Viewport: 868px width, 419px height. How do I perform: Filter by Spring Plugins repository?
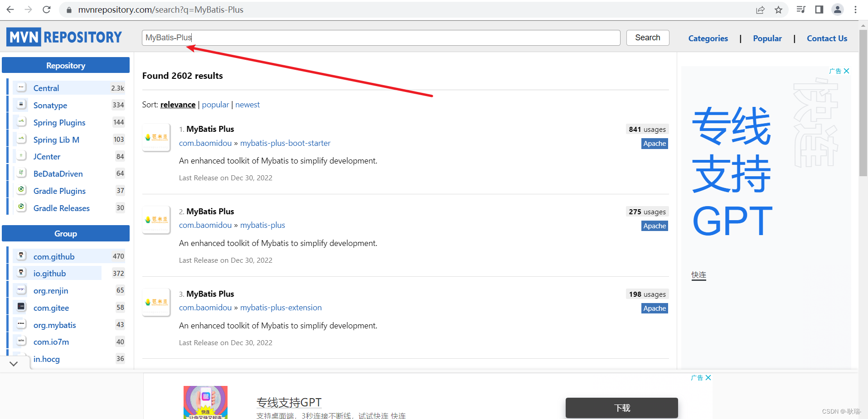(59, 123)
